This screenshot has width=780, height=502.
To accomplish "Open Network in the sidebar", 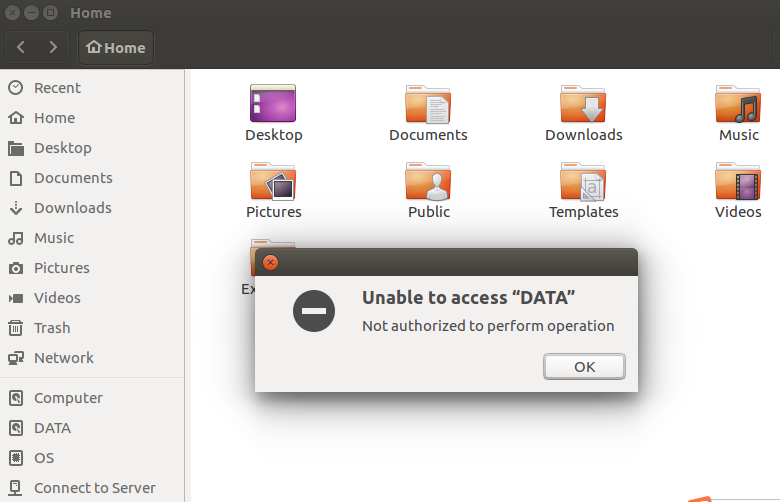I will [x=63, y=358].
